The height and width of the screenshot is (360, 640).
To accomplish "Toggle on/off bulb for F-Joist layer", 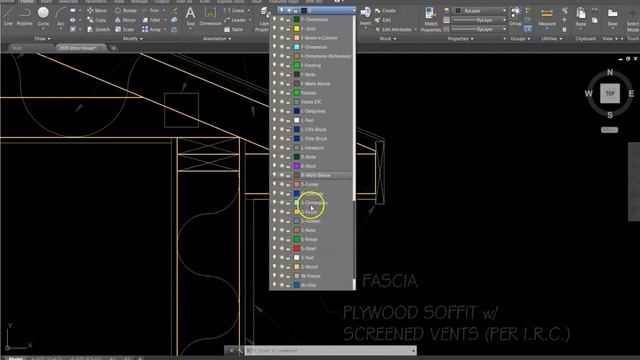I will coord(274,28).
